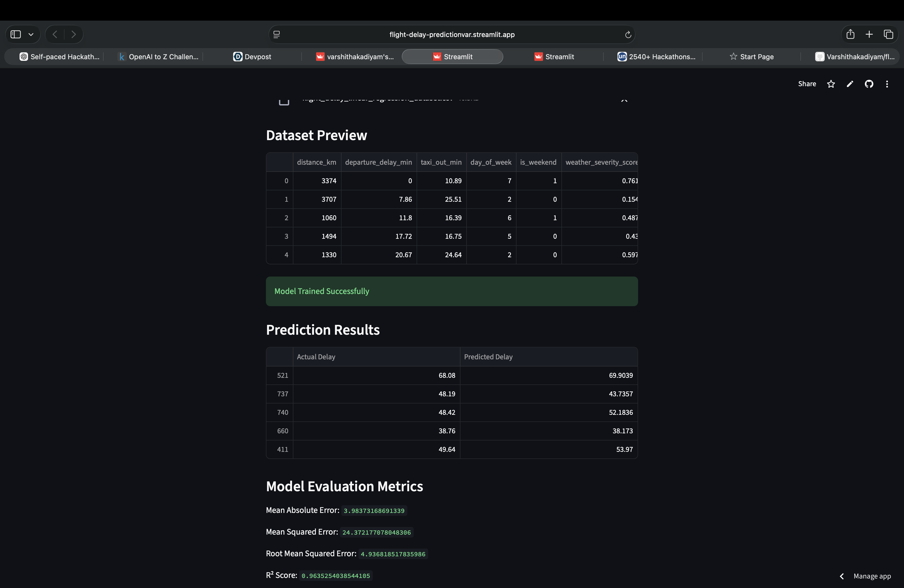This screenshot has height=588, width=904.
Task: Expand Manage app panel chevron
Action: click(842, 576)
